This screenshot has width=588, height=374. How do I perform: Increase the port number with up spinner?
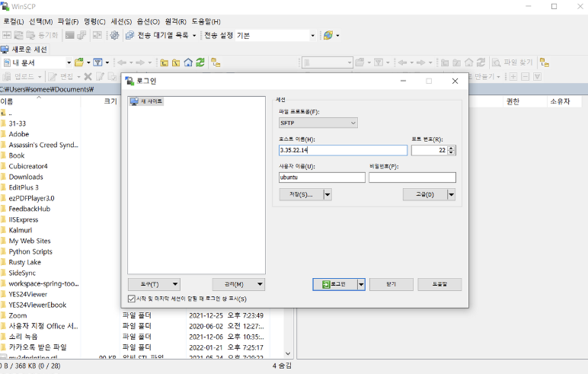click(451, 148)
